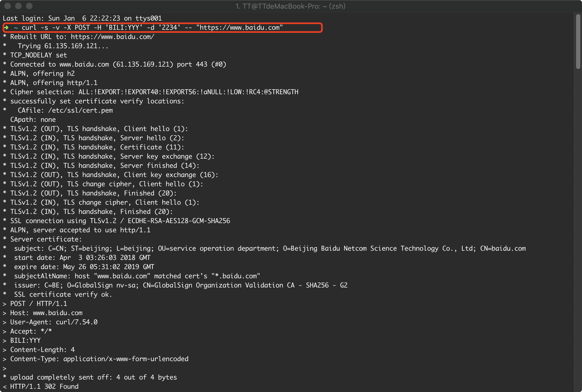
Task: Click the red close window button
Action: pyautogui.click(x=8, y=6)
